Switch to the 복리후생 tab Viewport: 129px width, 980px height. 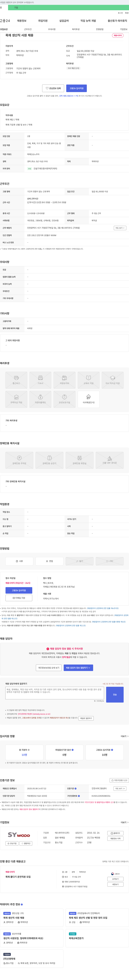click(x=76, y=29)
